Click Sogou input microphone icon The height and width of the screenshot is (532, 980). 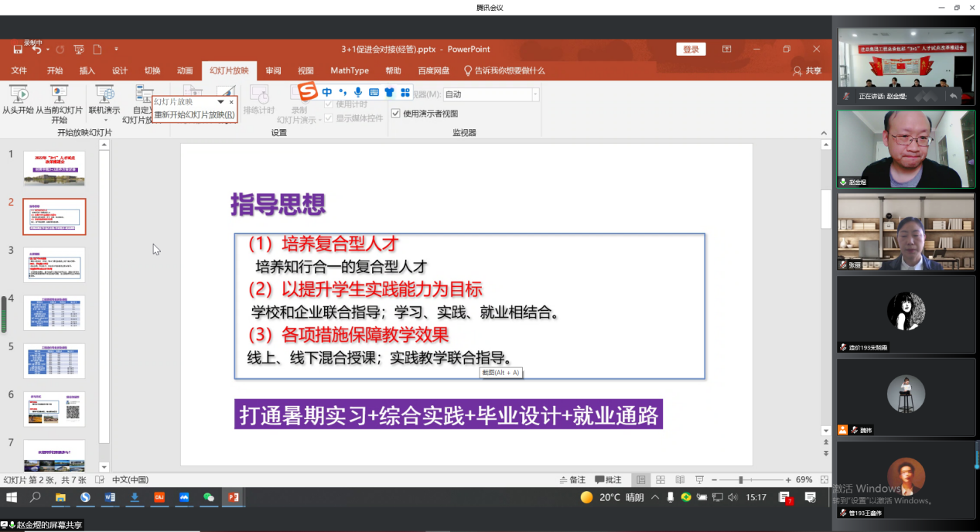[x=357, y=93]
